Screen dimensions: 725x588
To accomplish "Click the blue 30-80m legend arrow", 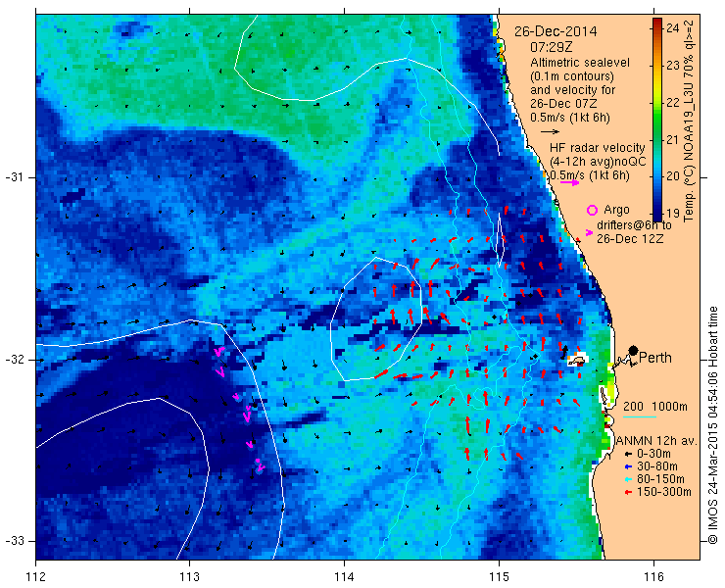I will click(627, 466).
